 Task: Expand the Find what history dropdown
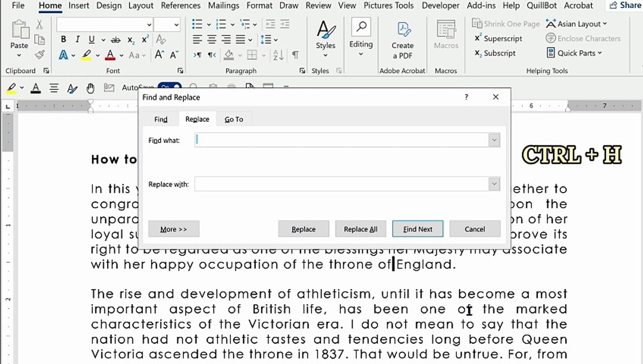coord(494,140)
